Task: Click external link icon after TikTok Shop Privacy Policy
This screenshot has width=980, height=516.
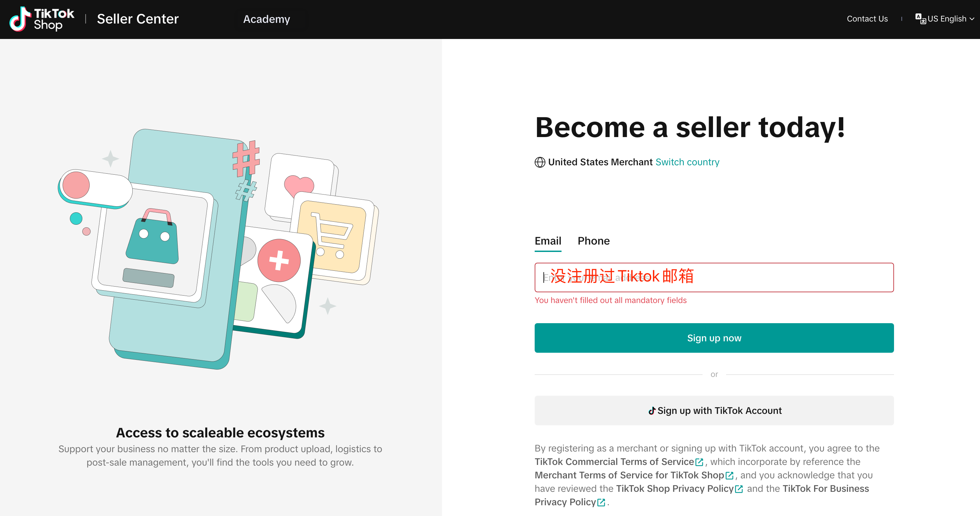Action: pyautogui.click(x=739, y=489)
